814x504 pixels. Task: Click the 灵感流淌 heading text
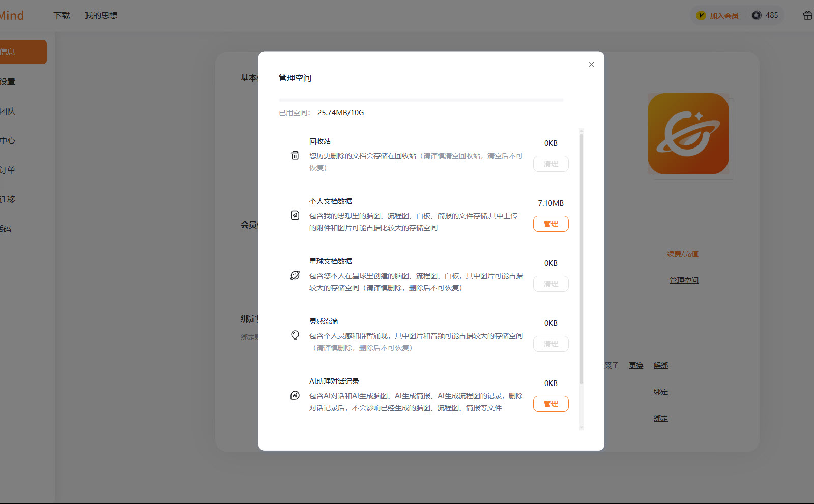click(x=324, y=321)
